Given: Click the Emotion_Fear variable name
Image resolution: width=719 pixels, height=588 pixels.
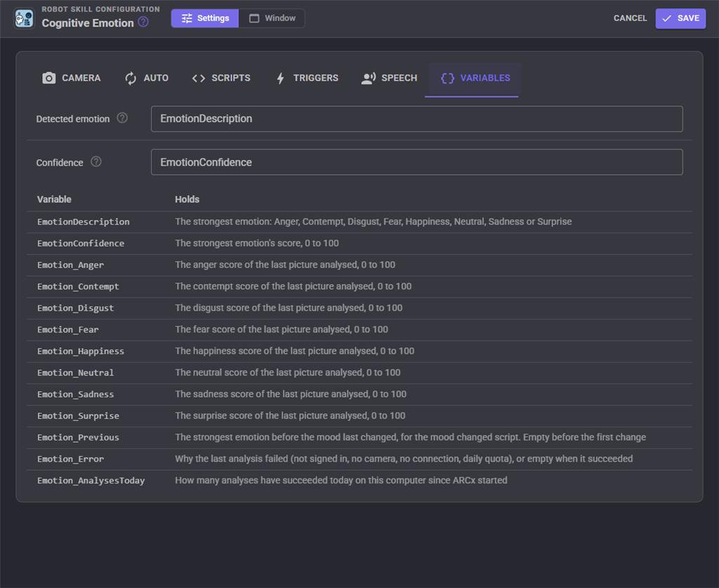Looking at the screenshot, I should coord(68,329).
